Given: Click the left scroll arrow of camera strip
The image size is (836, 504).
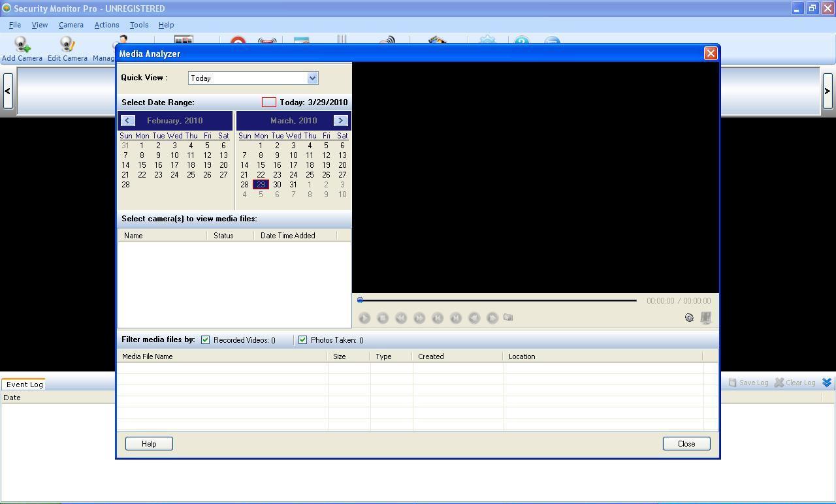Looking at the screenshot, I should tap(7, 91).
